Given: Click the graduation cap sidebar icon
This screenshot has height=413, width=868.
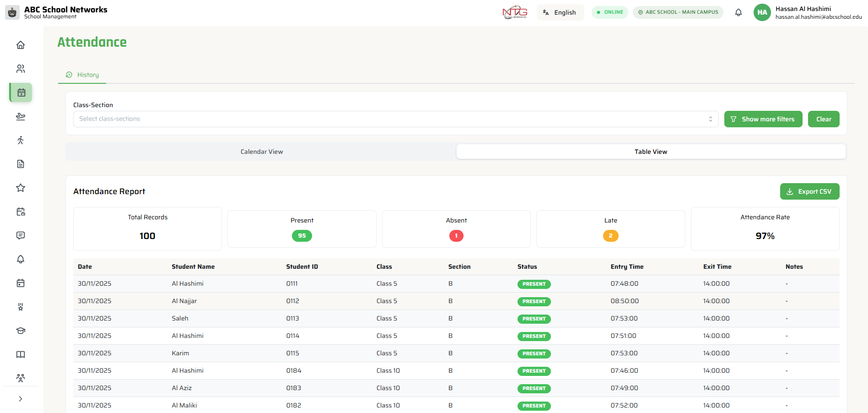Looking at the screenshot, I should pyautogui.click(x=21, y=331).
